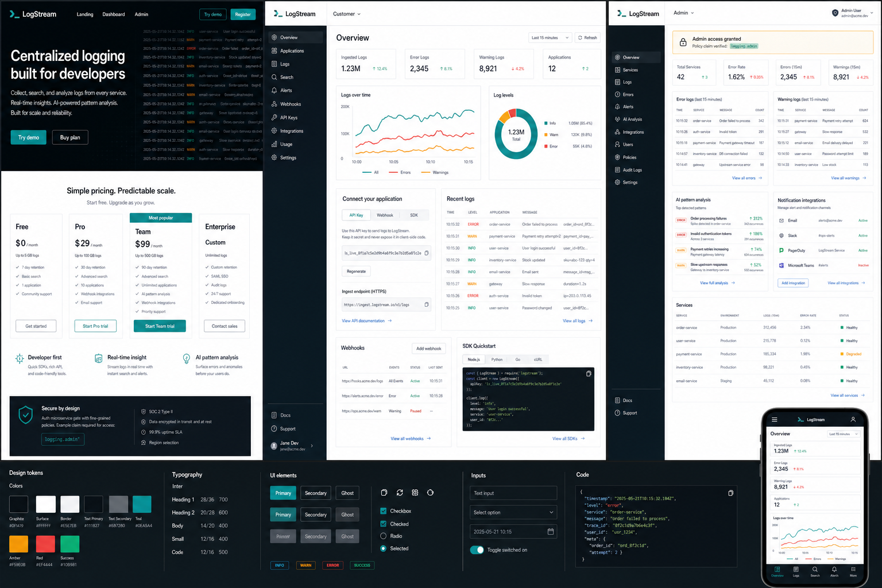The image size is (882, 588).
Task: Select Go tab in SDK Quickstart
Action: coord(518,359)
